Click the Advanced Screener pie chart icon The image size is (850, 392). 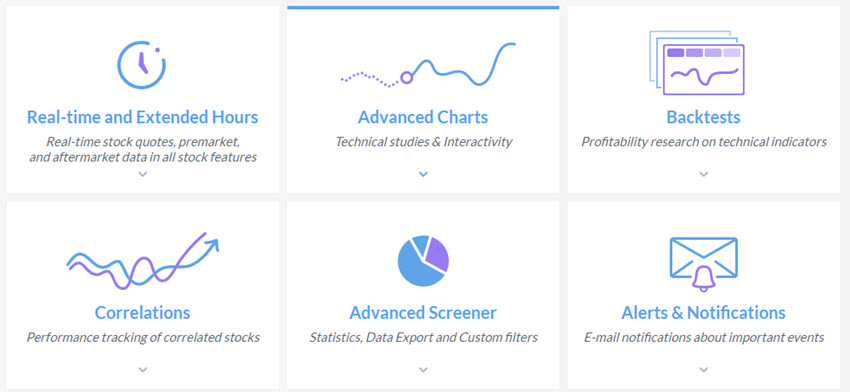[423, 261]
